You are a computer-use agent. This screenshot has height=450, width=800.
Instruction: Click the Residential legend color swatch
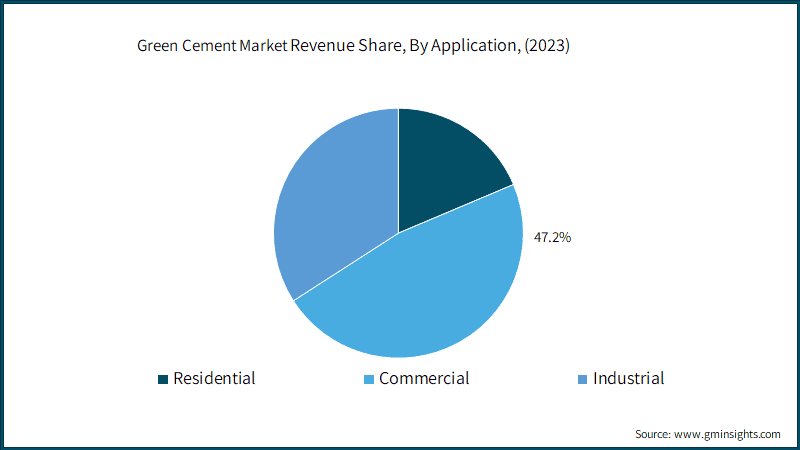tap(163, 379)
